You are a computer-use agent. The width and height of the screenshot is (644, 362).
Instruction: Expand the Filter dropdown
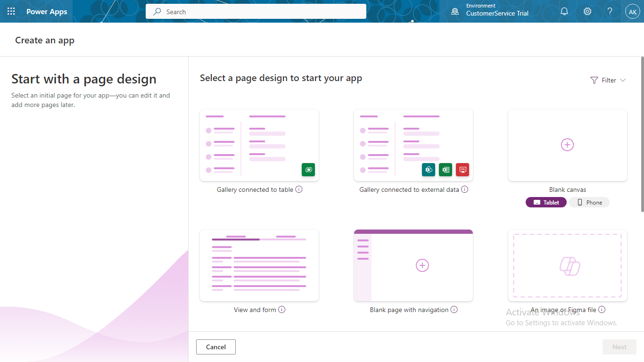(x=608, y=80)
